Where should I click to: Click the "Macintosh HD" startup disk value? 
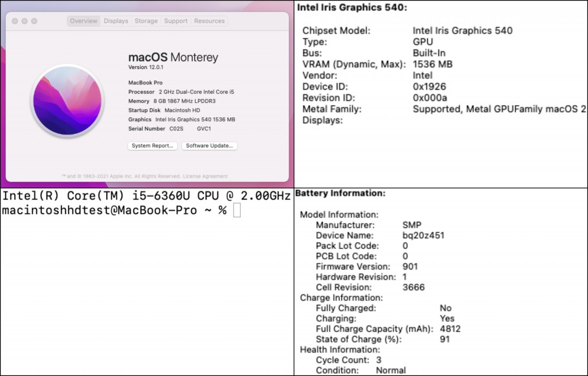182,110
